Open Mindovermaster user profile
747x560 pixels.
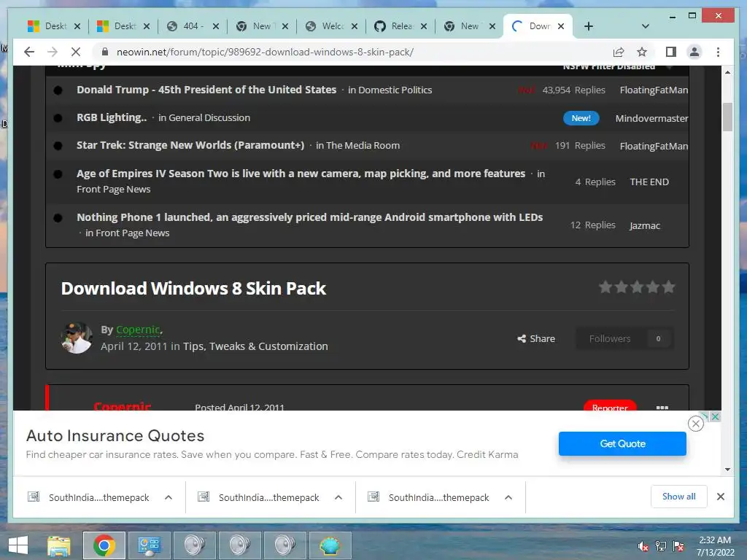pos(651,118)
